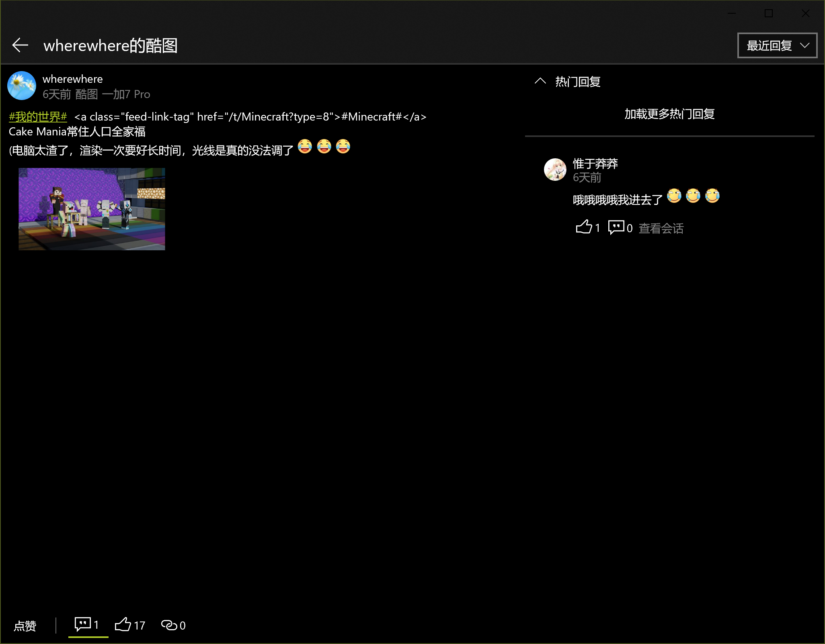825x644 pixels.
Task: Switch to the post's forwards tab
Action: 173,625
